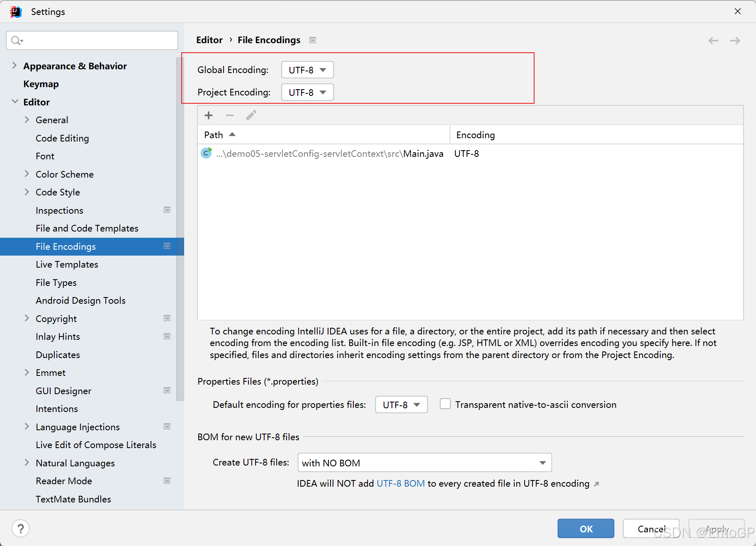Open the help question mark button
Viewport: 756px width, 546px height.
[x=21, y=529]
